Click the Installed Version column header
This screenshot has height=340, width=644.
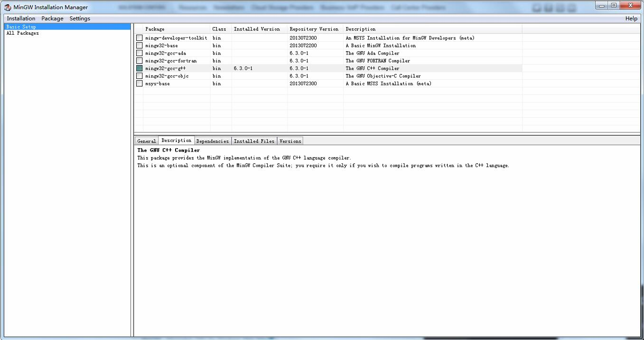(x=257, y=29)
